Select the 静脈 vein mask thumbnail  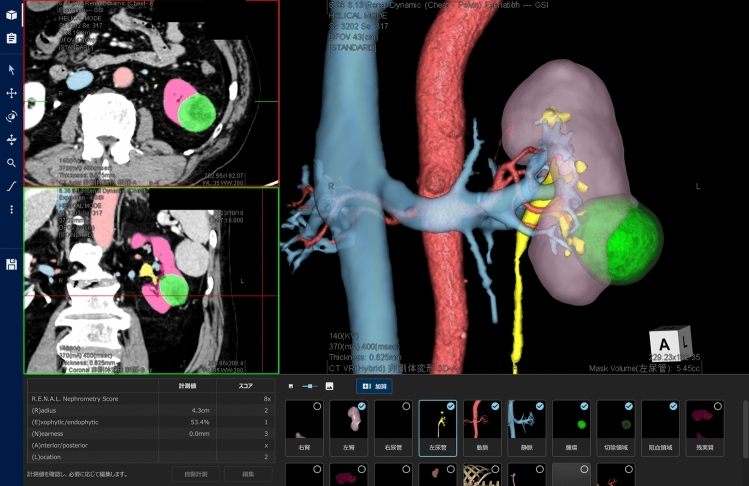click(x=526, y=428)
